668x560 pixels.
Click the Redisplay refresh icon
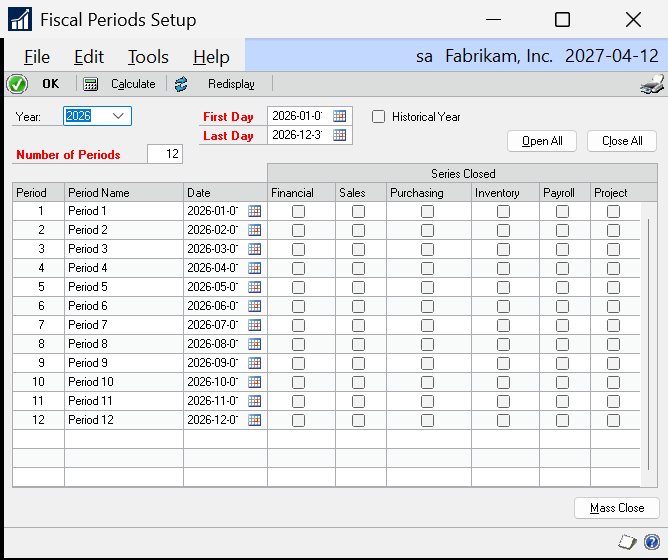181,84
